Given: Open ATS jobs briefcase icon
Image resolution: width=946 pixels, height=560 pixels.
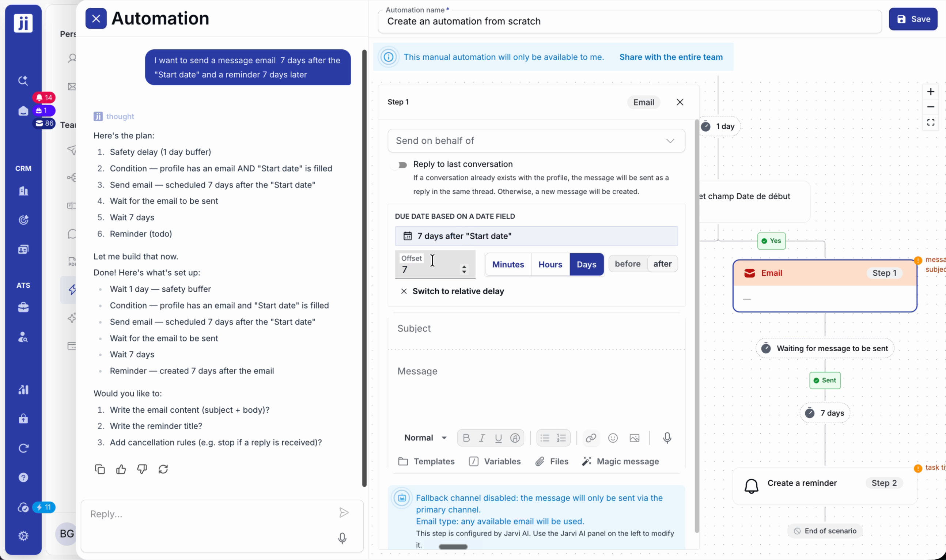Looking at the screenshot, I should point(23,307).
